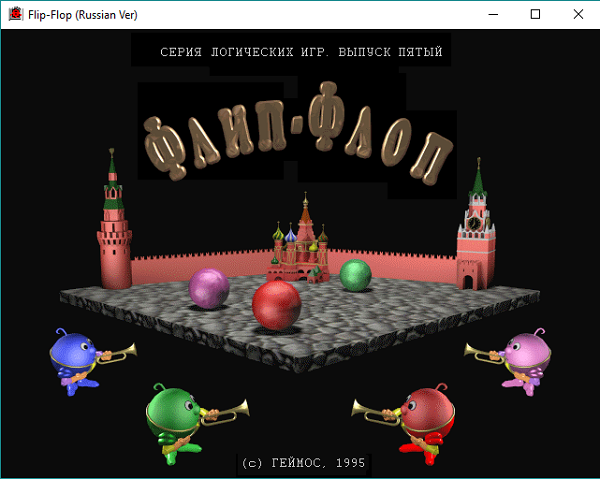
Task: Select the purple ball on the platform
Action: [209, 288]
